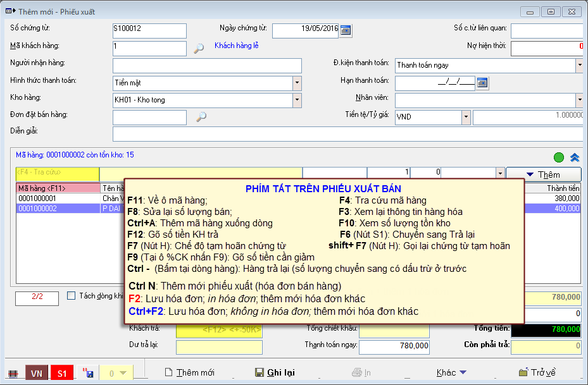The image size is (588, 385).
Task: Toggle the red S1 mode button
Action: coord(62,373)
